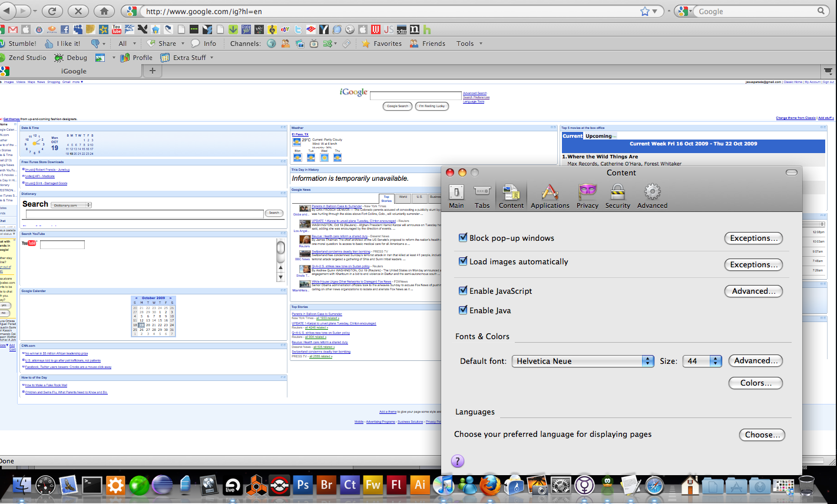Open the Advanced preferences pane

click(x=652, y=196)
